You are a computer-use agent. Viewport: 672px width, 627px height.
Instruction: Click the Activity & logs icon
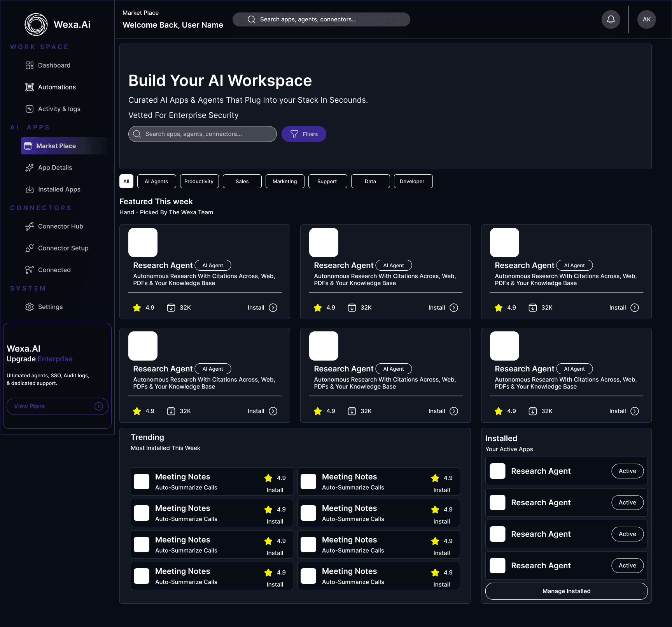pos(30,109)
